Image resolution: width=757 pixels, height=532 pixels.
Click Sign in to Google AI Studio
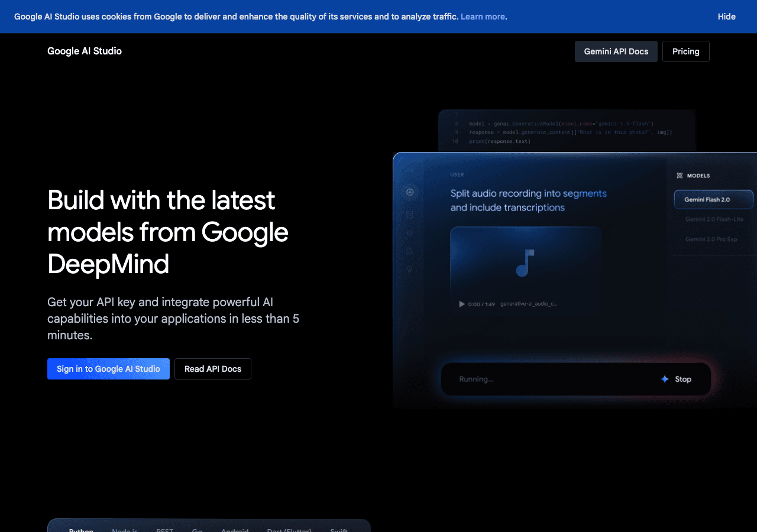tap(108, 368)
